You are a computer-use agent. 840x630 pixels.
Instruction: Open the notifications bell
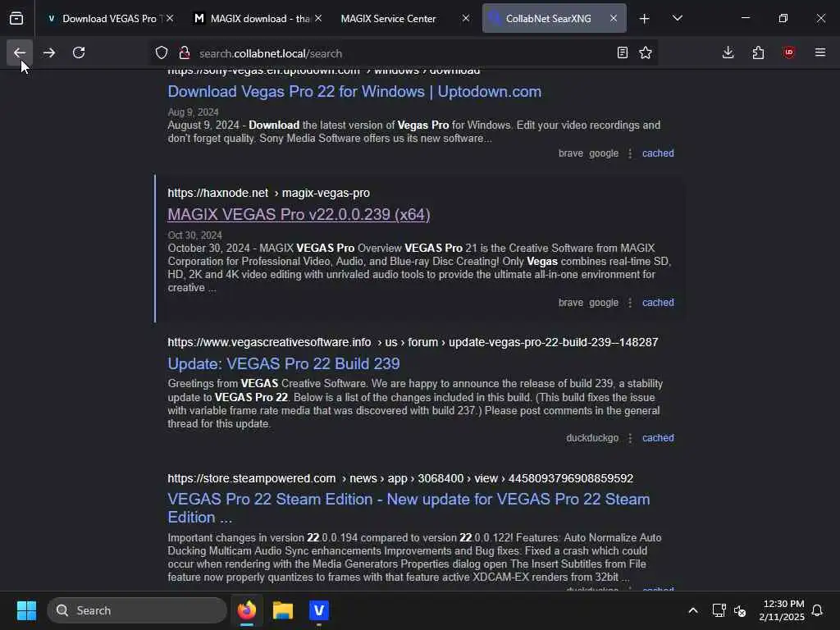coord(817,610)
